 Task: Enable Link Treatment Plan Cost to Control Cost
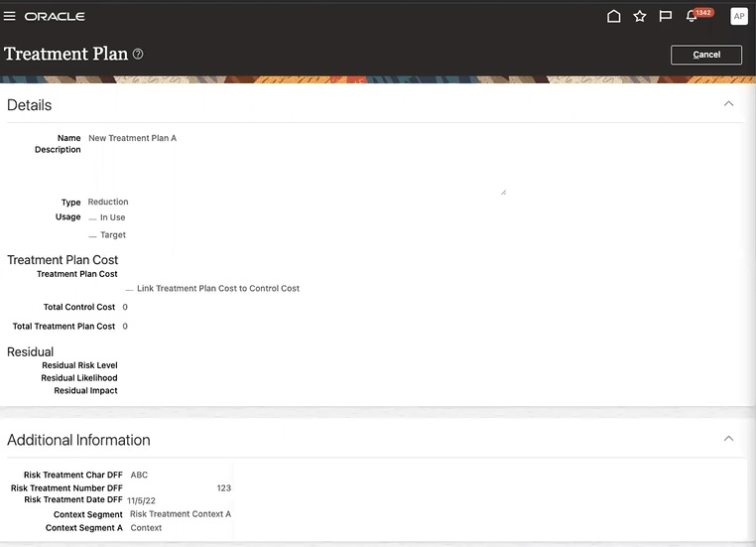point(129,289)
